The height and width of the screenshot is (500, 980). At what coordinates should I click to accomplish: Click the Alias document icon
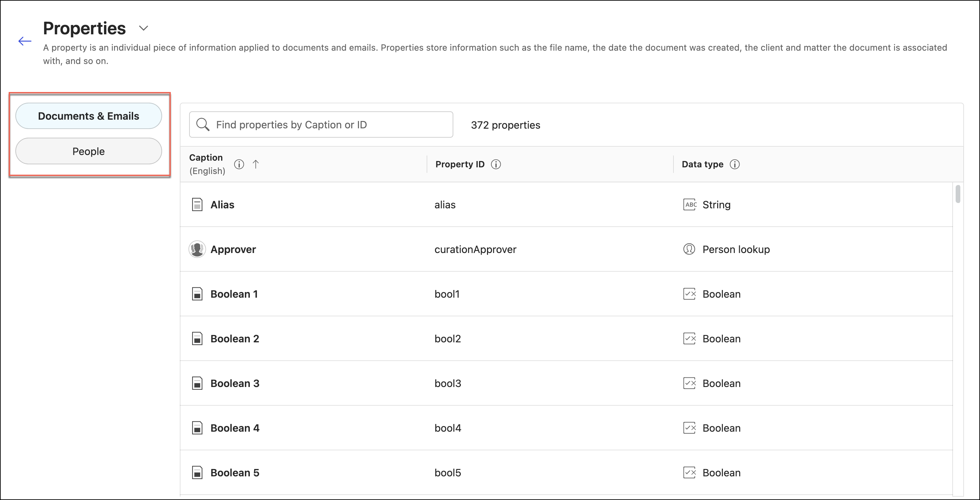197,205
